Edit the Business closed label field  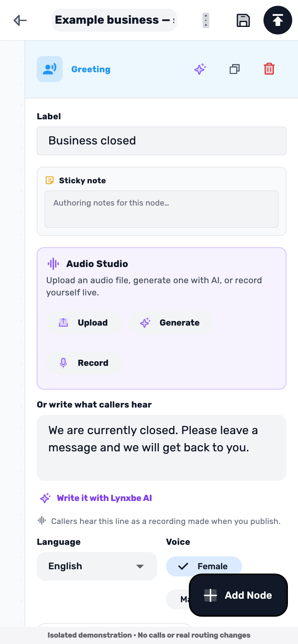click(162, 141)
